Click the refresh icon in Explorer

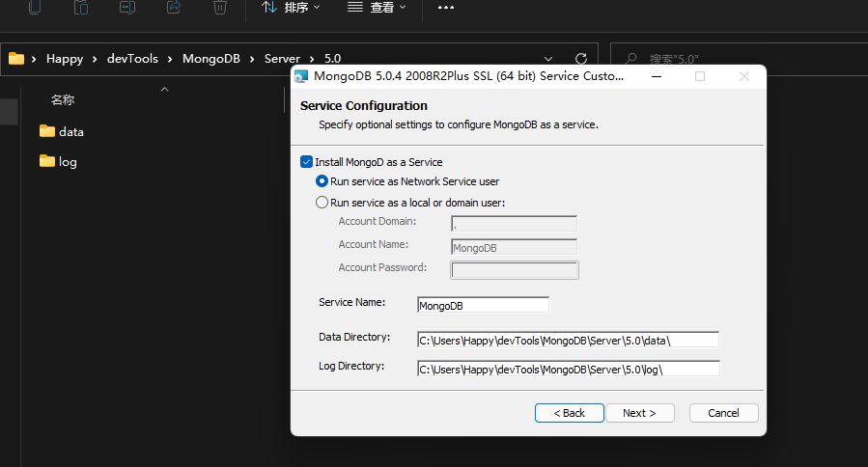pyautogui.click(x=580, y=59)
